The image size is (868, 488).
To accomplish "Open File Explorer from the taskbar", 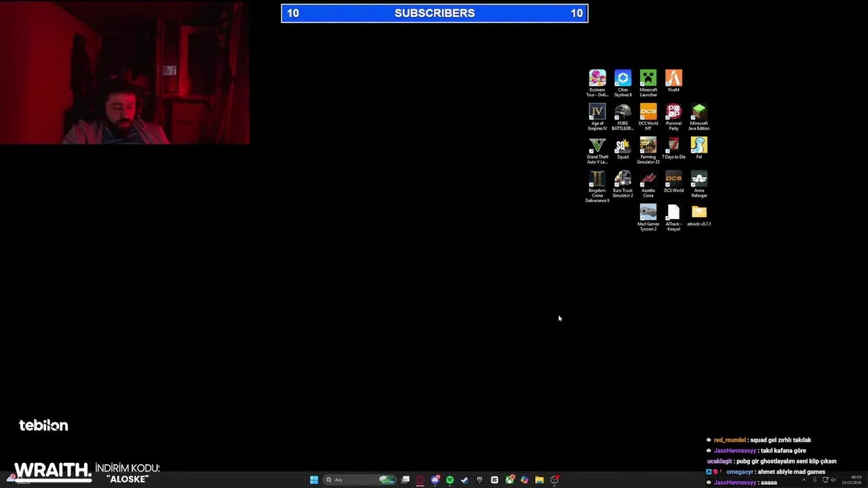I will pyautogui.click(x=539, y=480).
